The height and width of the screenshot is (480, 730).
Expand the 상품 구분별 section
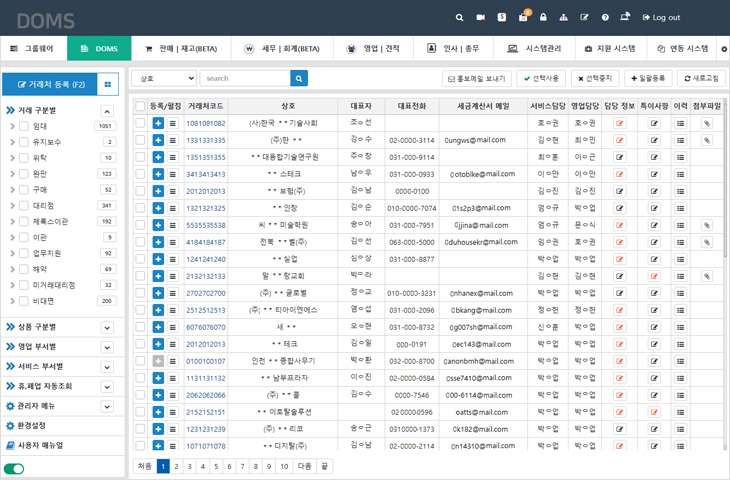click(x=107, y=328)
